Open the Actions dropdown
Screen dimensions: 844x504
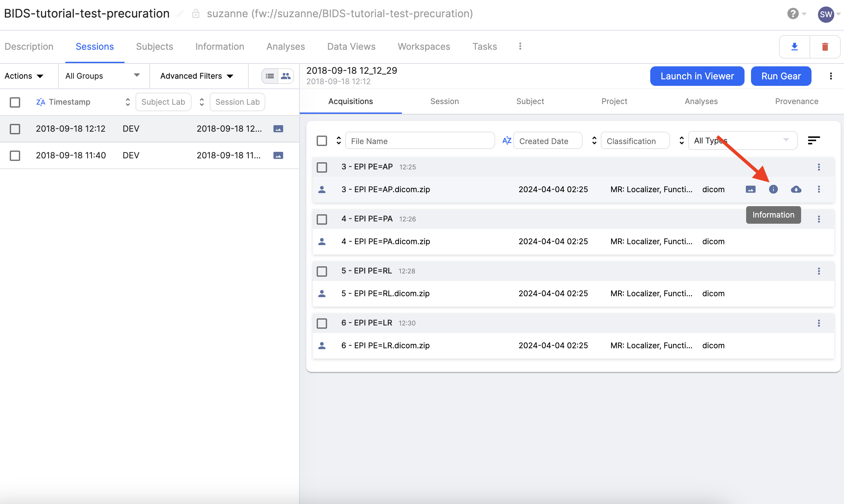click(24, 76)
